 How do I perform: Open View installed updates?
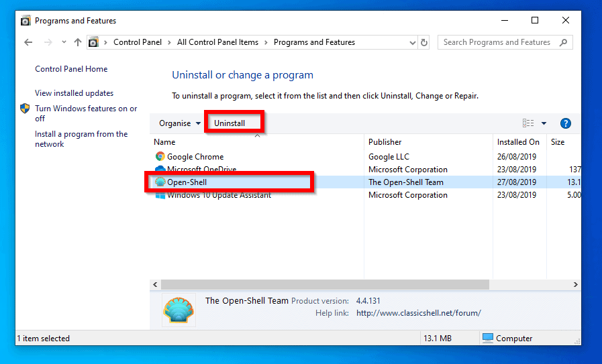tap(74, 93)
